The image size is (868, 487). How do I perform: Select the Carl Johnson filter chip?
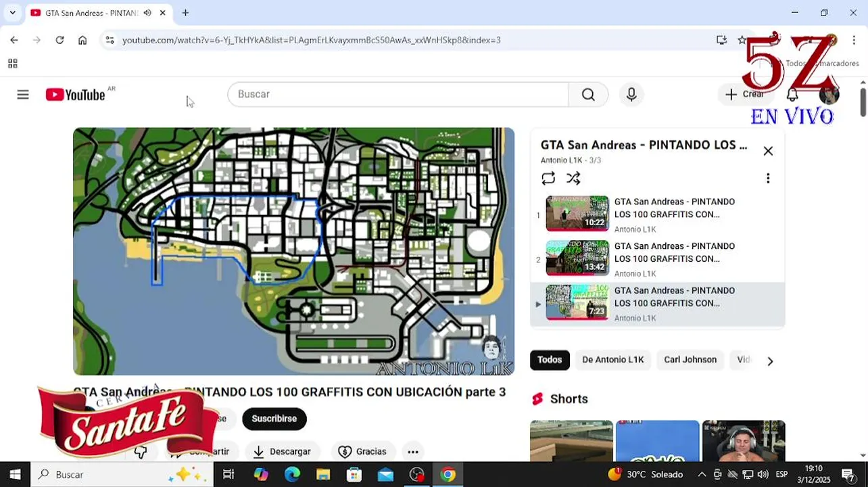click(690, 360)
